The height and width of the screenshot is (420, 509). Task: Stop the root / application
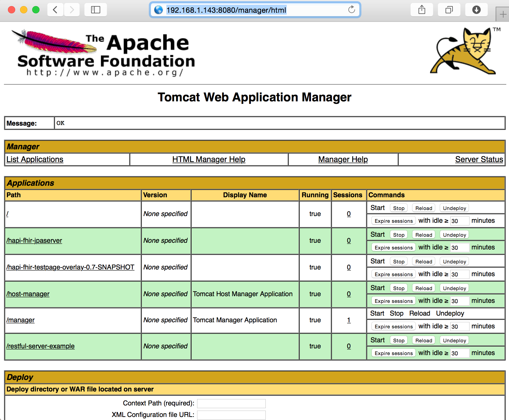pos(399,208)
